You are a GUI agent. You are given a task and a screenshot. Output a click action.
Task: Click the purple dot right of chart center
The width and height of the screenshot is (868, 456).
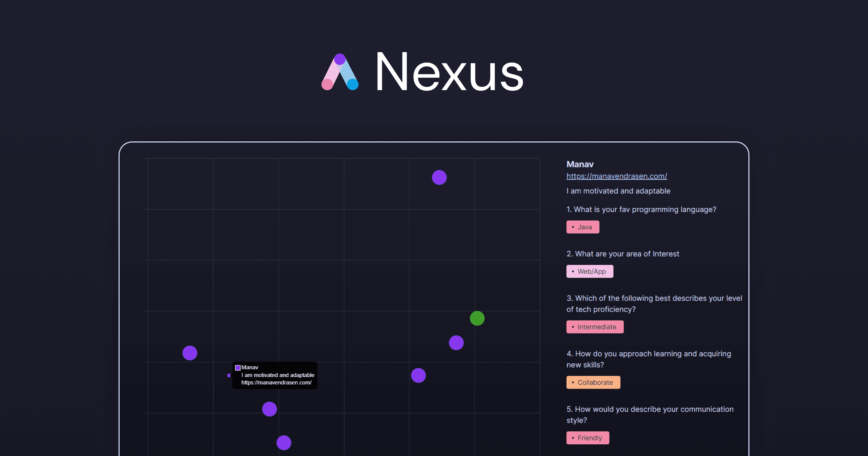click(x=418, y=375)
